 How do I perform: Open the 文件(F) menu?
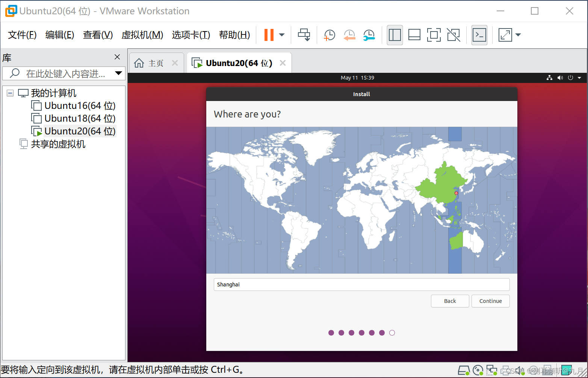(x=22, y=35)
